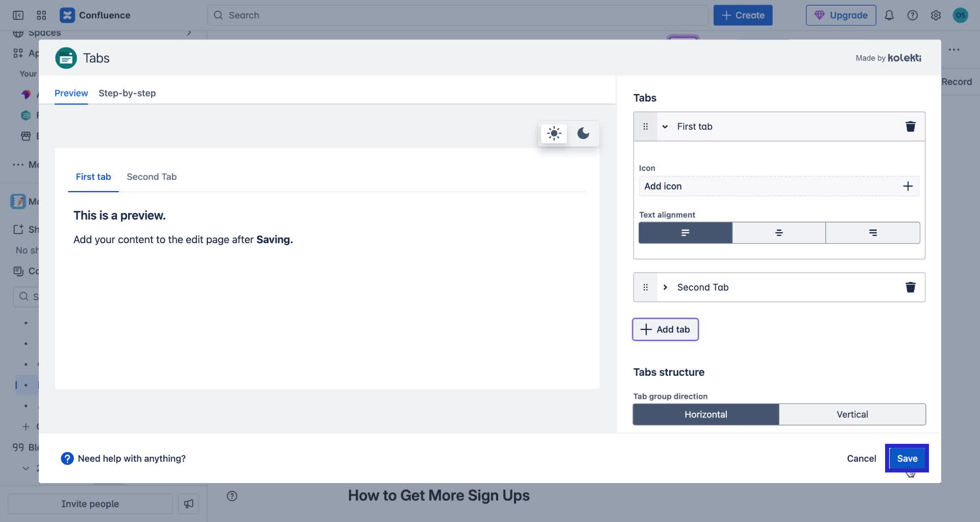The image size is (980, 522).
Task: Select Second Tab in the preview area
Action: point(151,177)
